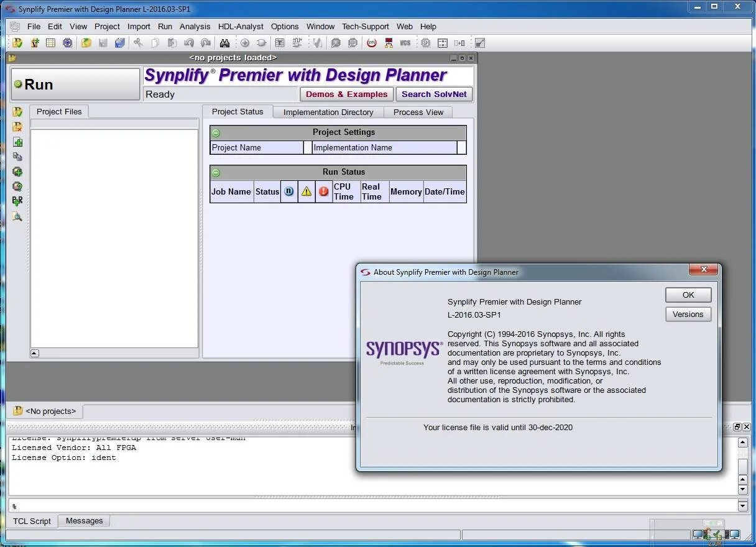Click the SYN red circle toolbar icon
The width and height of the screenshot is (756, 547).
point(372,43)
